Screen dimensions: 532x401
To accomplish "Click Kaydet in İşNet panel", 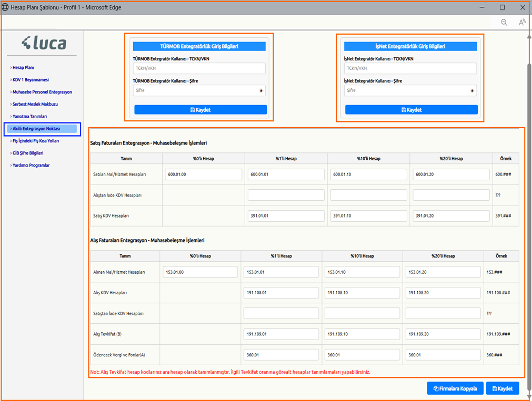I will (x=411, y=109).
